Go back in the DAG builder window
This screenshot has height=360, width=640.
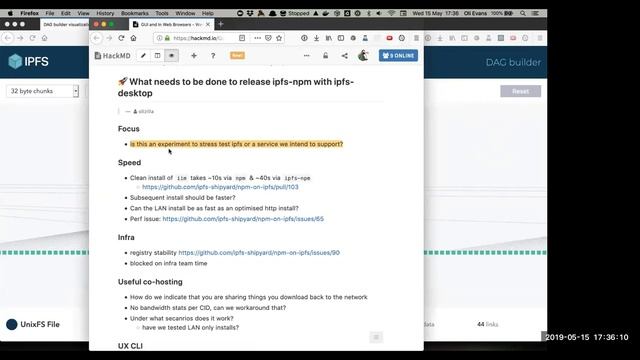point(8,38)
